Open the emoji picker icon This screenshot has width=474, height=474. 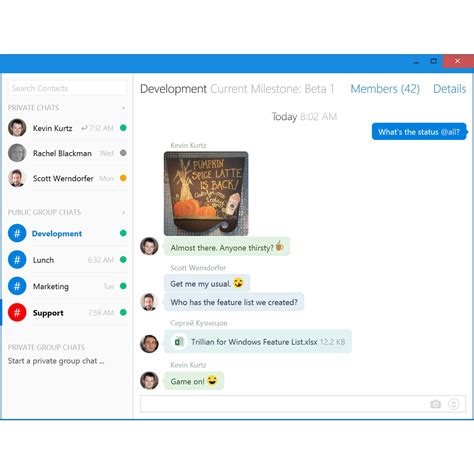pyautogui.click(x=454, y=404)
